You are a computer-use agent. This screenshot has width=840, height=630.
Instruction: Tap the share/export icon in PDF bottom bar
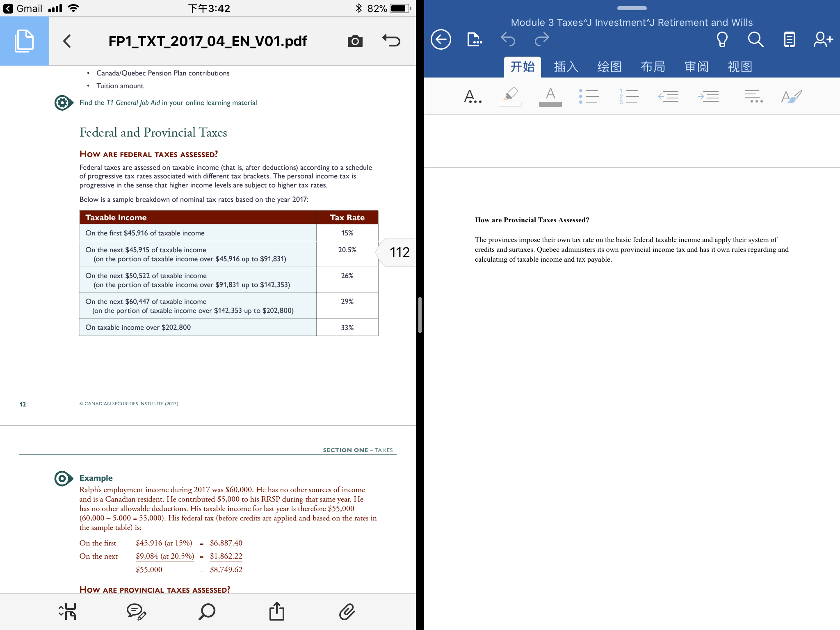(x=277, y=612)
